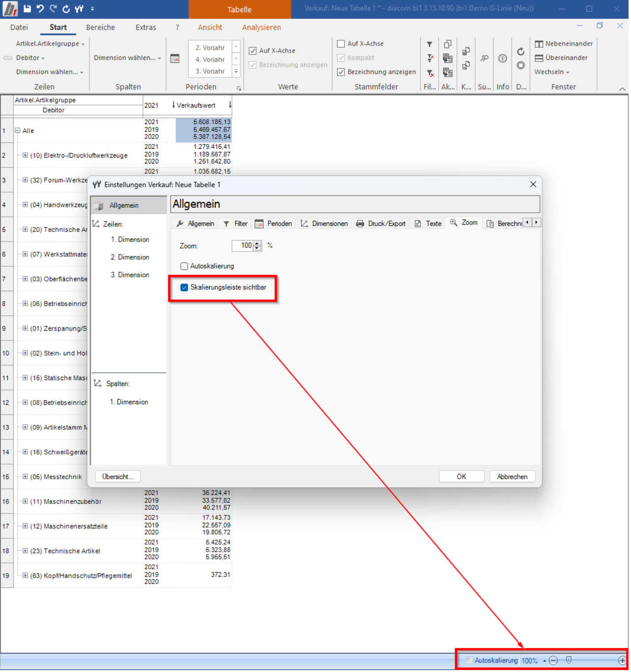Screen dimensions: 631x672
Task: Open the Bereiche ribbon tab
Action: 101,28
